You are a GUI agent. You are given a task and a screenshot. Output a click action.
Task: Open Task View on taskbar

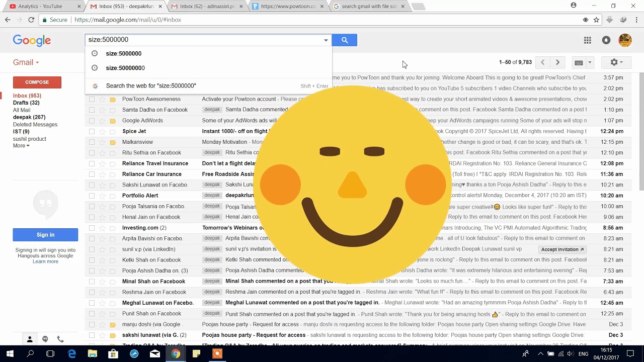click(x=50, y=354)
